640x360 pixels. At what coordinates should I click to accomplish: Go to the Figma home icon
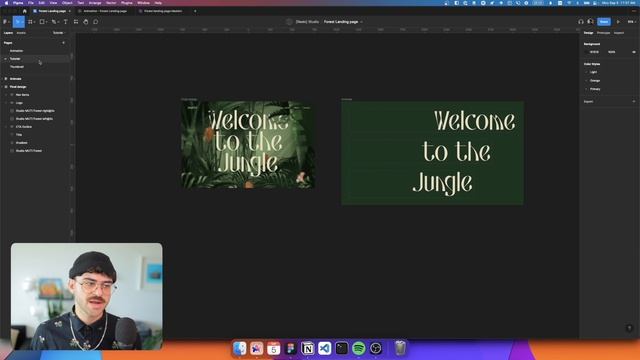coord(24,11)
